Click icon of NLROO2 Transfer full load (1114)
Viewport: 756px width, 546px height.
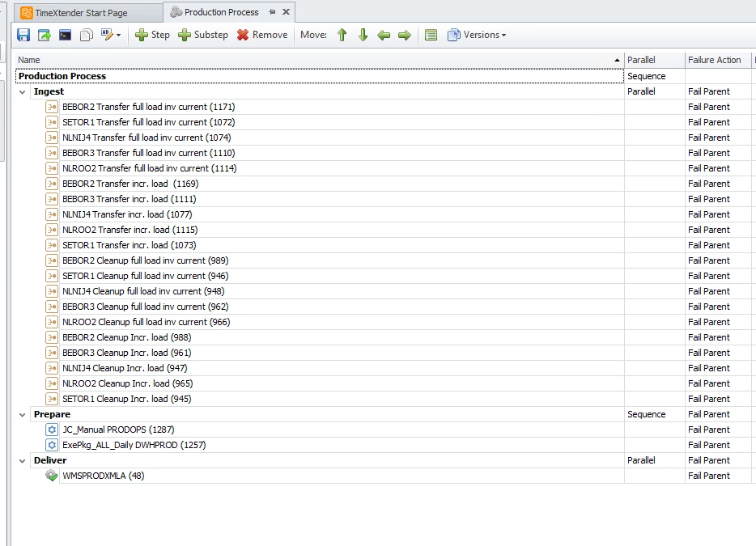click(x=52, y=169)
